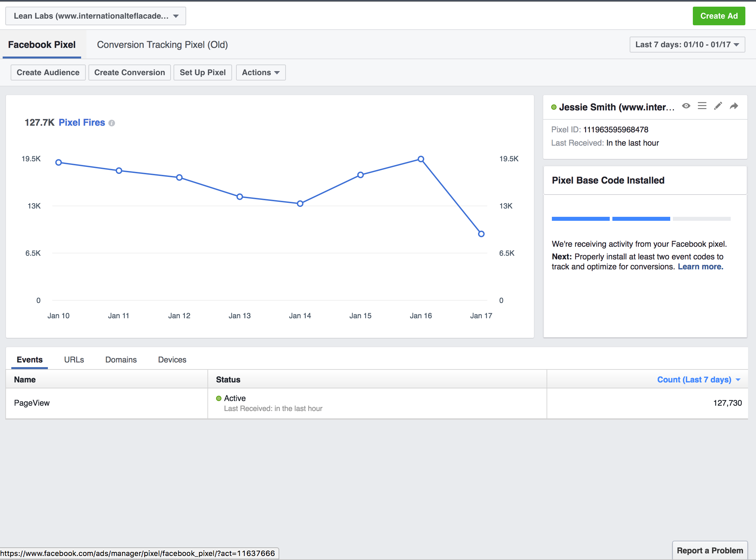The height and width of the screenshot is (560, 756).
Task: Click the green Active status dot for PageView
Action: 219,398
